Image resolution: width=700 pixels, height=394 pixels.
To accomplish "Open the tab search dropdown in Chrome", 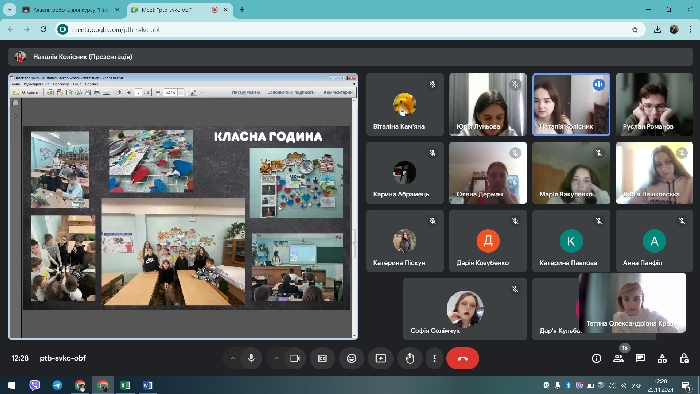I will 9,9.
